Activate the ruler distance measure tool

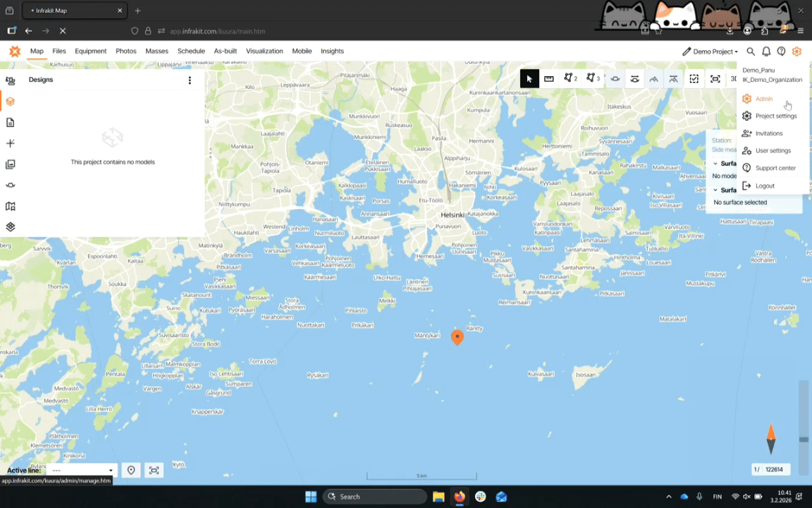point(549,79)
